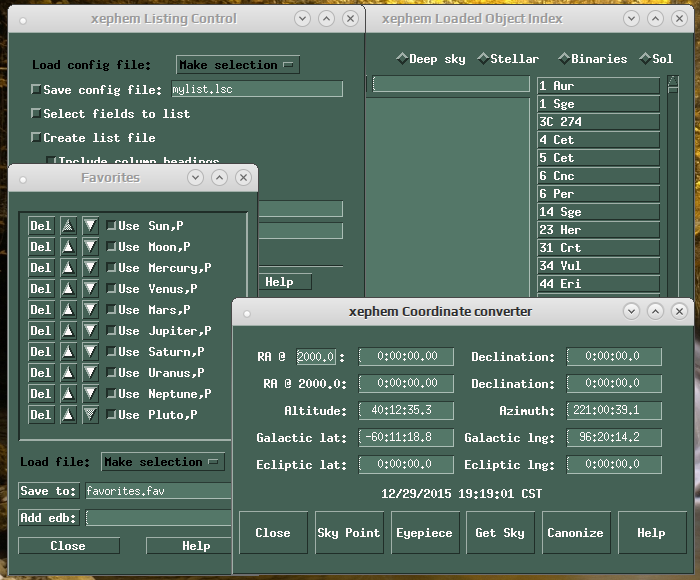Click the Azimuth value field
The width and height of the screenshot is (700, 580).
pos(614,410)
